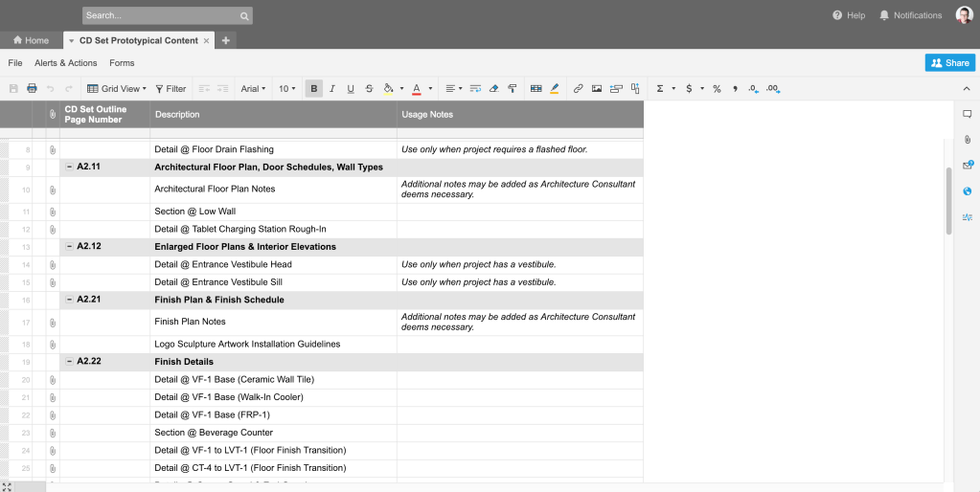Apply percentage format to cells
This screenshot has width=980, height=492.
[716, 89]
